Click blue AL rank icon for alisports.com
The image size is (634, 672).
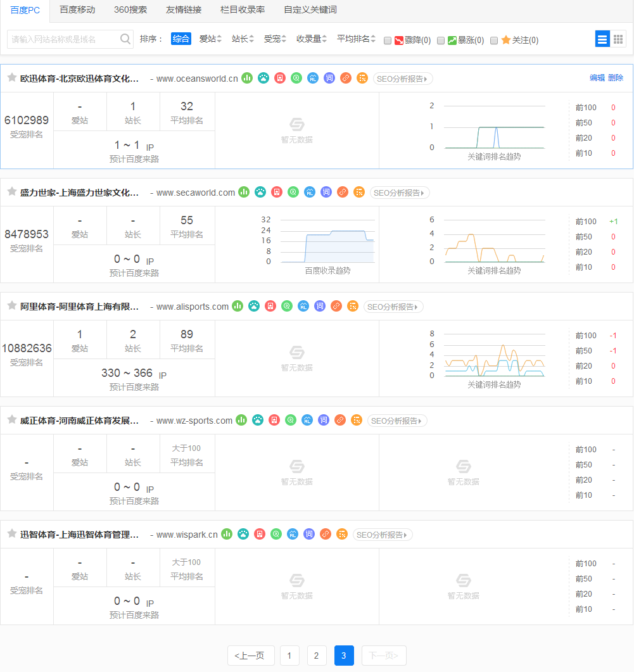(x=303, y=306)
